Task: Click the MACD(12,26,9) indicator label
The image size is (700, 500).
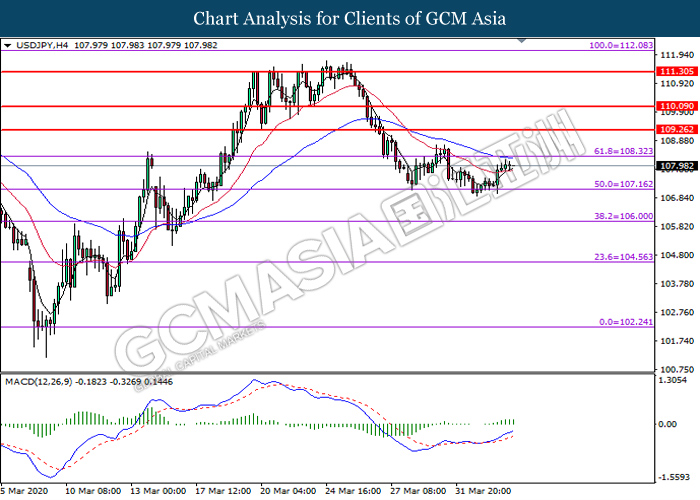Action: tap(39, 382)
